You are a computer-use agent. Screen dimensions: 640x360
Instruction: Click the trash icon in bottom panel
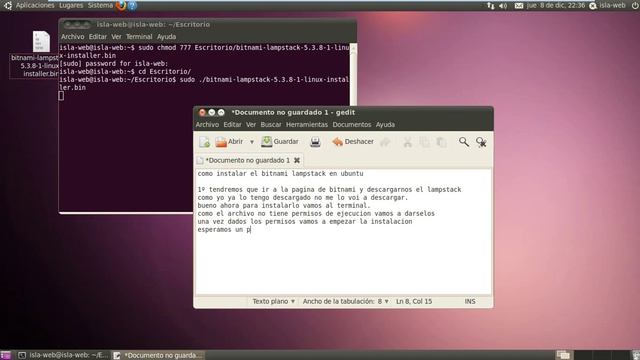(x=636, y=355)
